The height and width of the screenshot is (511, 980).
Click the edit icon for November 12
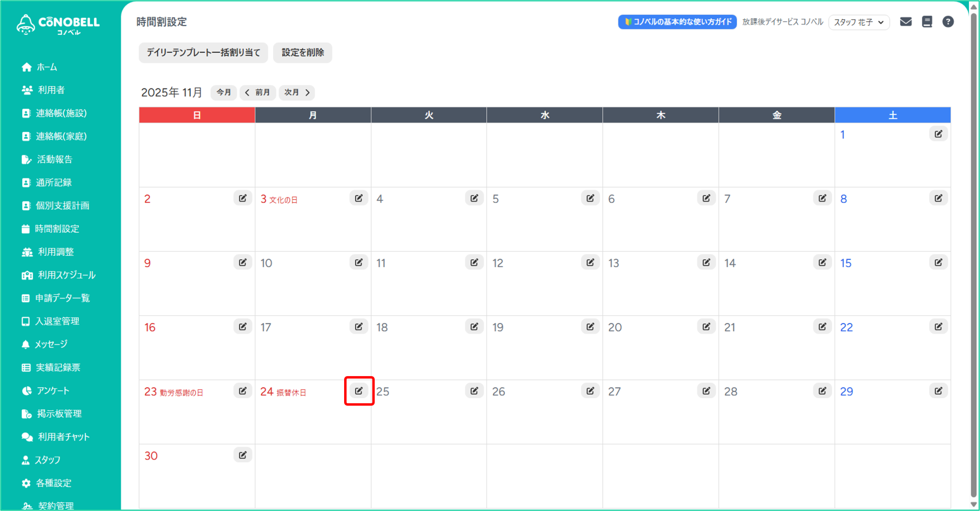[x=590, y=262]
